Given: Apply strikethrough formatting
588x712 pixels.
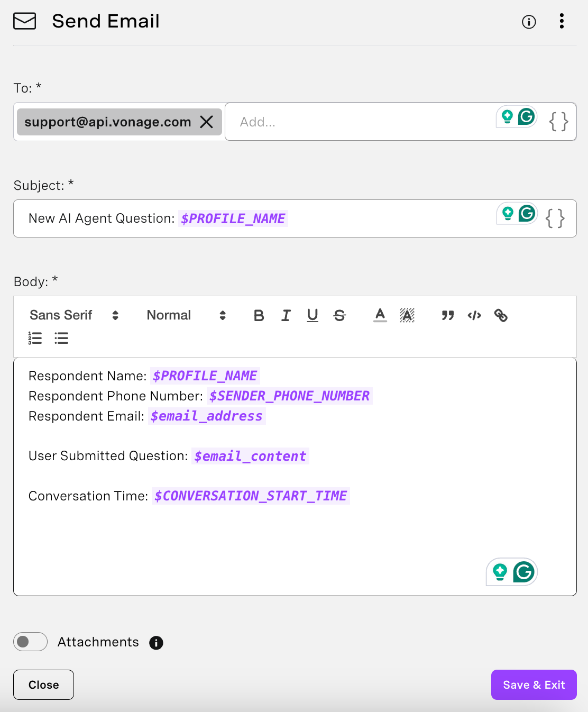Looking at the screenshot, I should tap(339, 315).
